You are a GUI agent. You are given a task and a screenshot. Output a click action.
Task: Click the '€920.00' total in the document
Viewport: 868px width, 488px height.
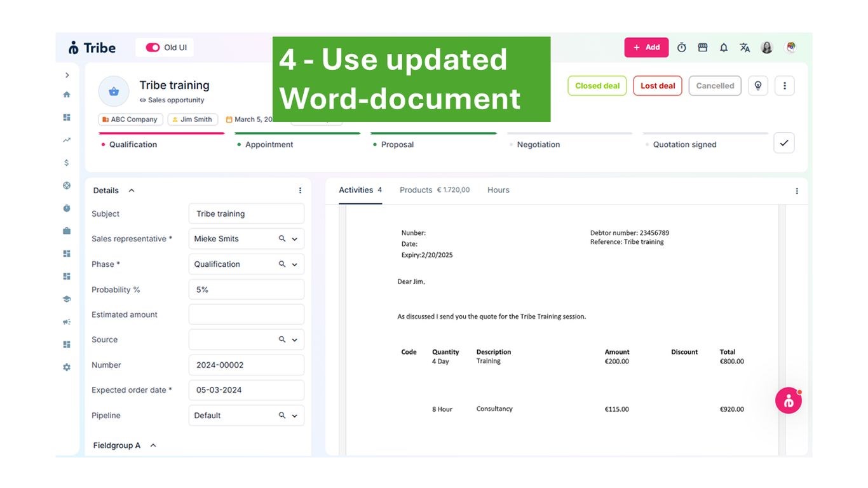tap(732, 409)
